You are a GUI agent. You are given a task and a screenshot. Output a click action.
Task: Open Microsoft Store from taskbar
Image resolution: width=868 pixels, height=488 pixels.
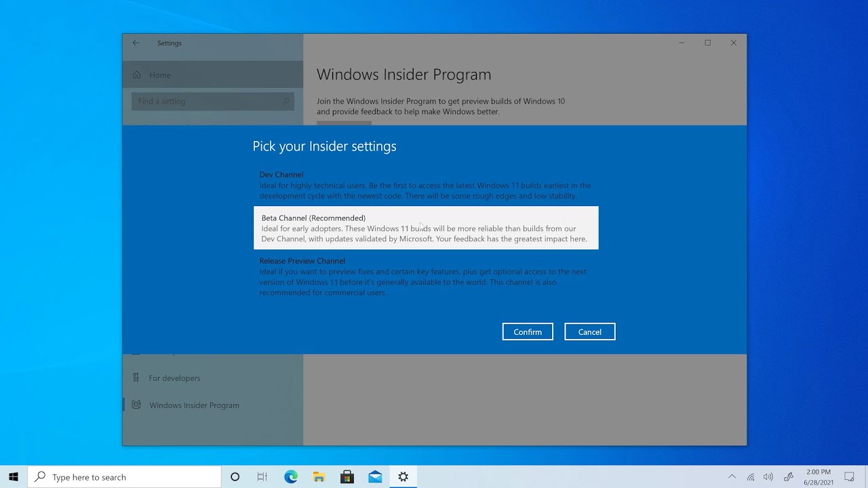pos(347,477)
